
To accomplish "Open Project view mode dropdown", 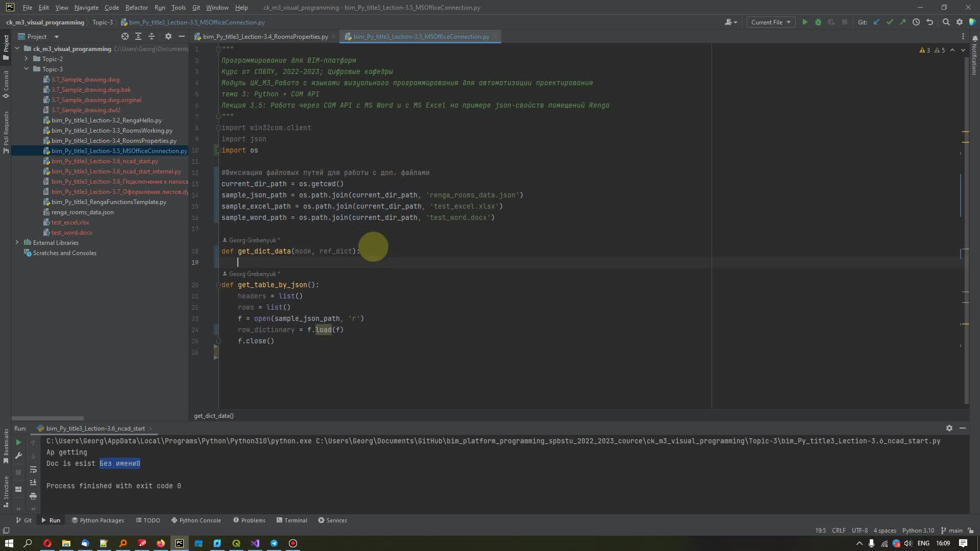I will point(39,36).
